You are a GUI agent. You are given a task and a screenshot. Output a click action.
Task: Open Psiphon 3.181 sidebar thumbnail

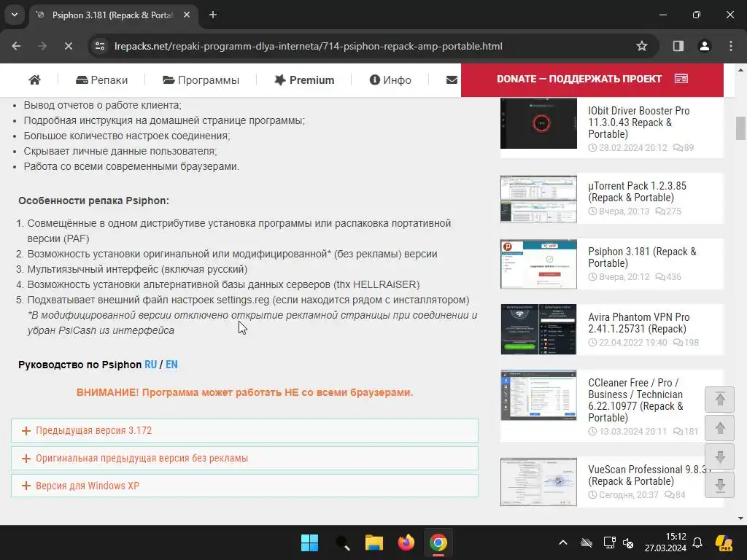tap(538, 264)
